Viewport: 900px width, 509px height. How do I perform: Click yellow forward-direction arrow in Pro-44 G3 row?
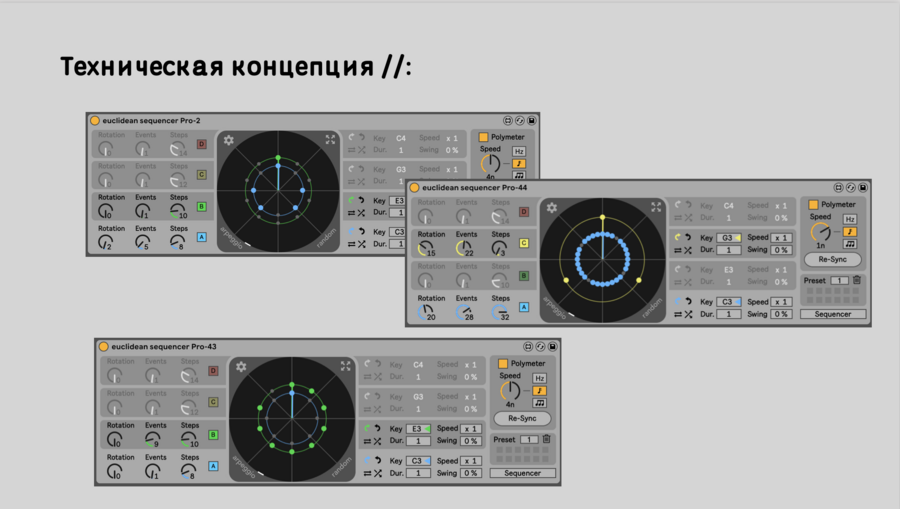coord(677,237)
